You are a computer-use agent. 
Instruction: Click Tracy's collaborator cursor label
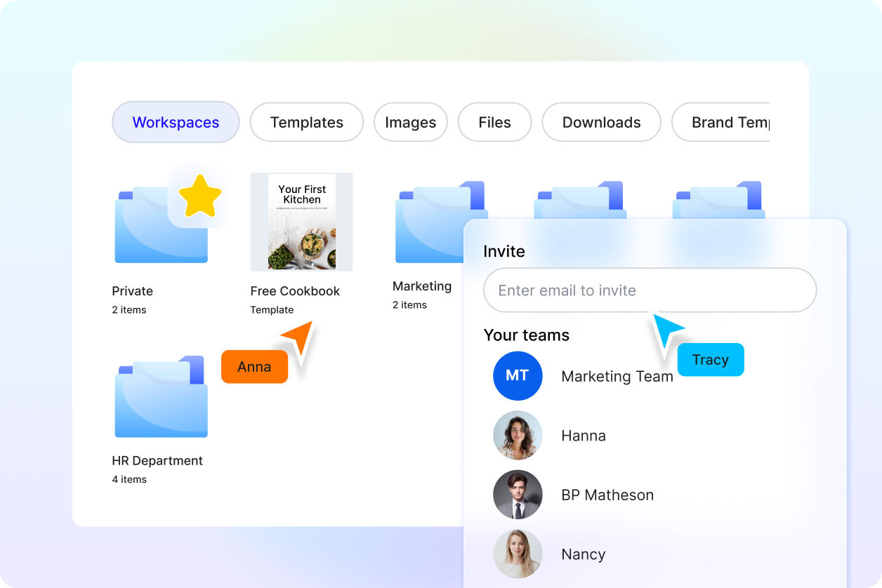[x=711, y=359]
